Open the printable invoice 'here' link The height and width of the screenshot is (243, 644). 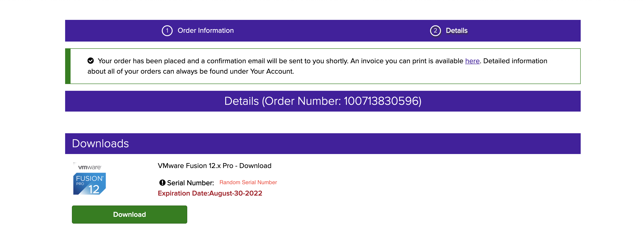click(x=472, y=61)
